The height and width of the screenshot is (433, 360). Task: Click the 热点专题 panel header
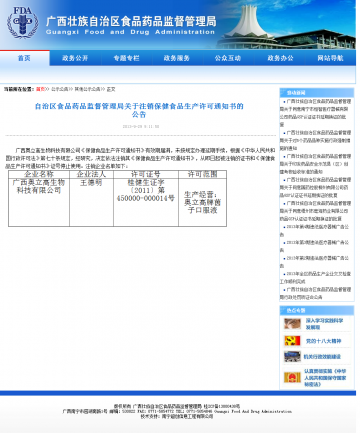[317, 310]
